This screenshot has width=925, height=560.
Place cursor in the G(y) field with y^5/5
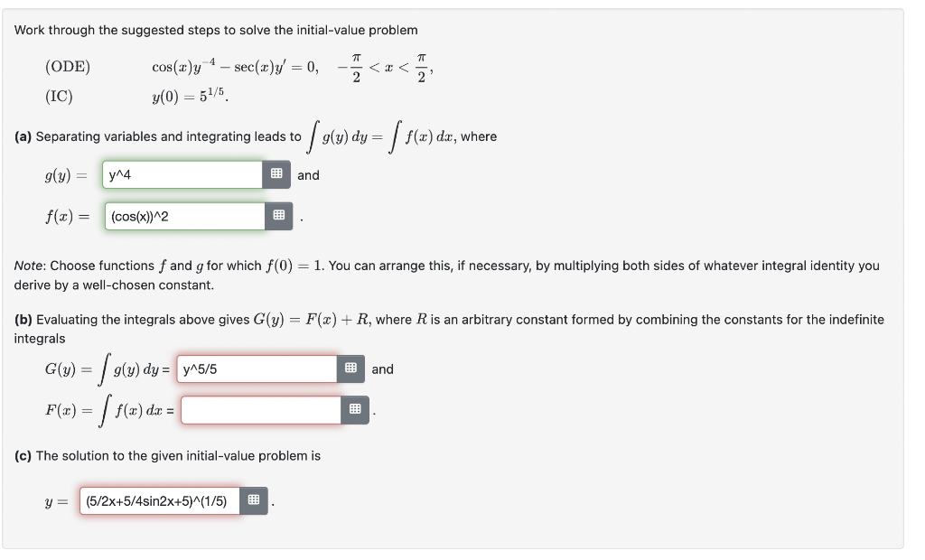(257, 369)
